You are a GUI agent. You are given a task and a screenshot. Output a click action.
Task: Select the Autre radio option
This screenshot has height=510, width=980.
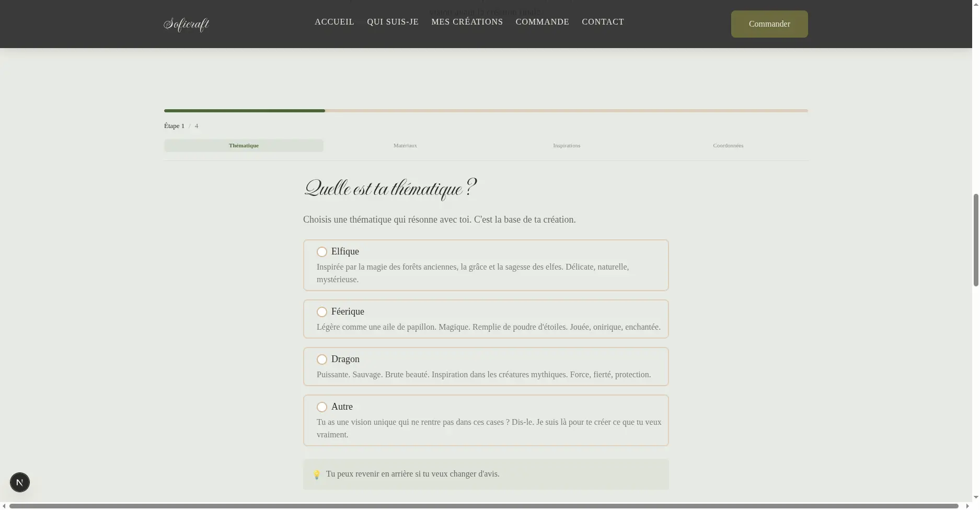322,407
